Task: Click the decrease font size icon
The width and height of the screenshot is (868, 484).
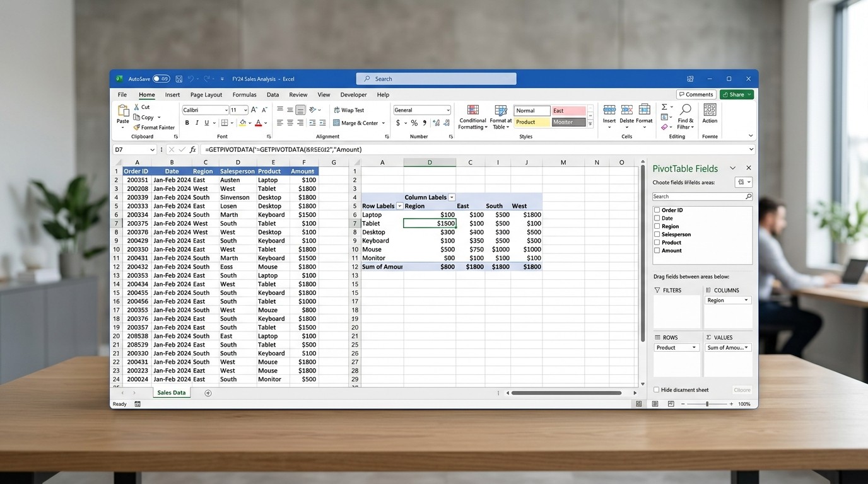Action: [x=264, y=110]
